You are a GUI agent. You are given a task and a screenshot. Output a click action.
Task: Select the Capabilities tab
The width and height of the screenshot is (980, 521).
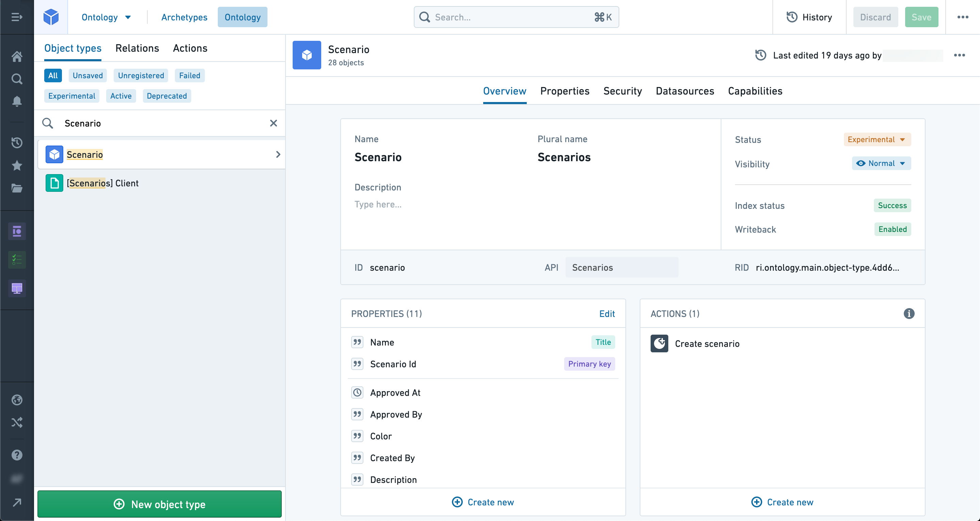point(755,91)
